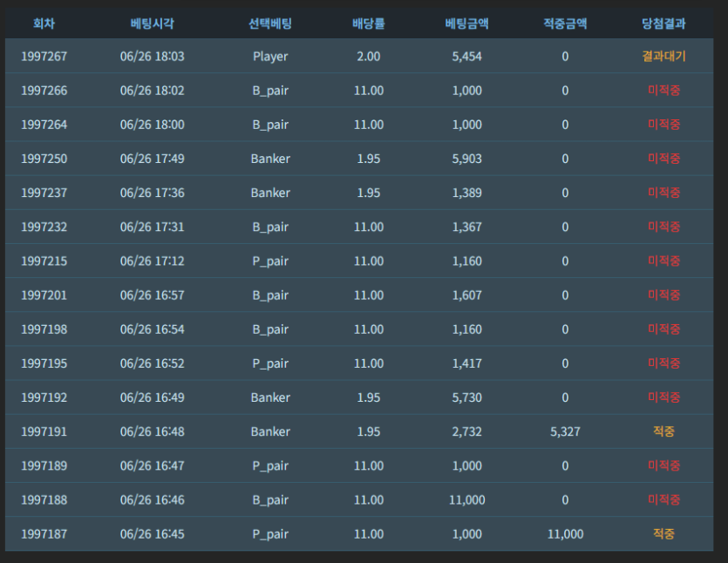Select round number 1997232
The height and width of the screenshot is (563, 728).
pos(44,227)
